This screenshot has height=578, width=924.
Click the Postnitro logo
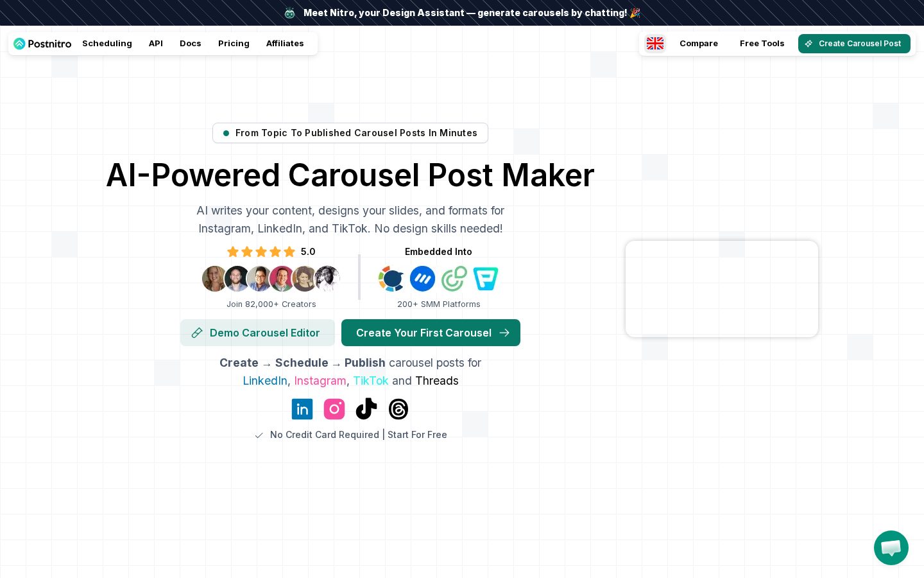tap(42, 44)
